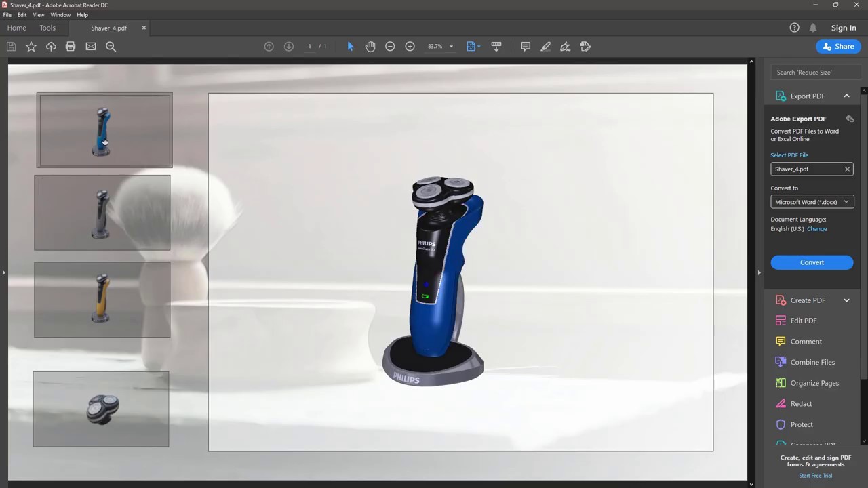
Task: Open the File menu
Action: coord(7,15)
